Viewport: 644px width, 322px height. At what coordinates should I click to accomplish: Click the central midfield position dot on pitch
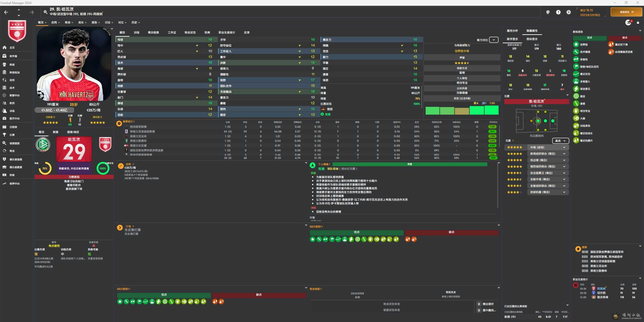point(538,121)
